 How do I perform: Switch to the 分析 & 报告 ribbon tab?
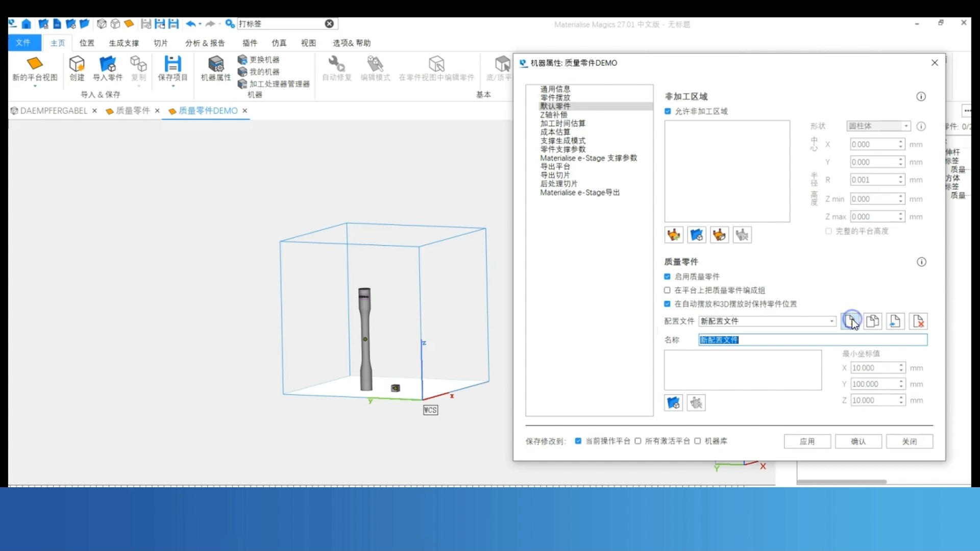[205, 43]
